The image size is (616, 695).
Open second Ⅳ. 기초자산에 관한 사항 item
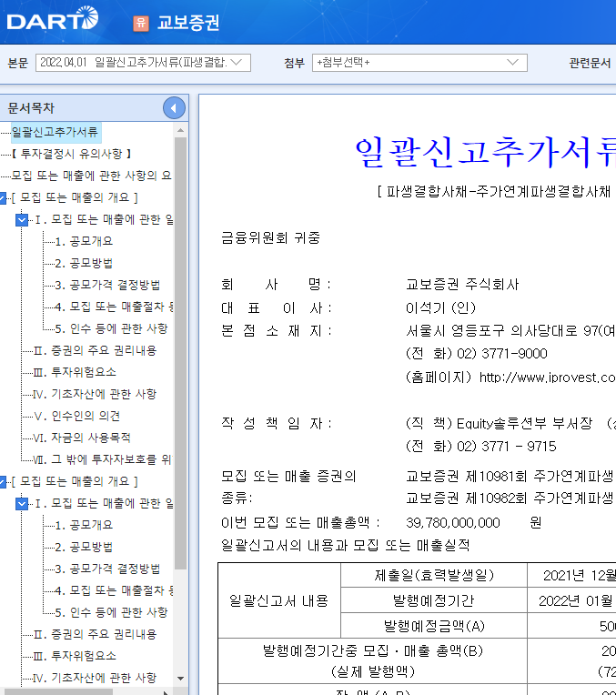(95, 678)
